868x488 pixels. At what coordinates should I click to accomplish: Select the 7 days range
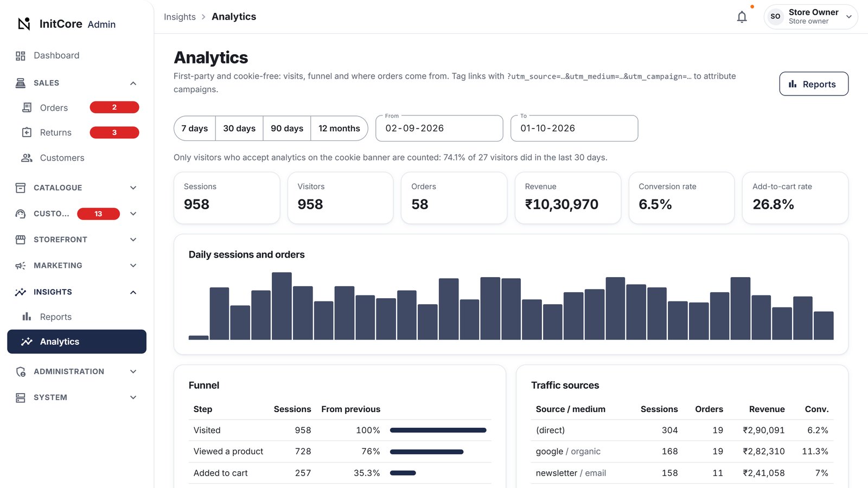point(195,129)
